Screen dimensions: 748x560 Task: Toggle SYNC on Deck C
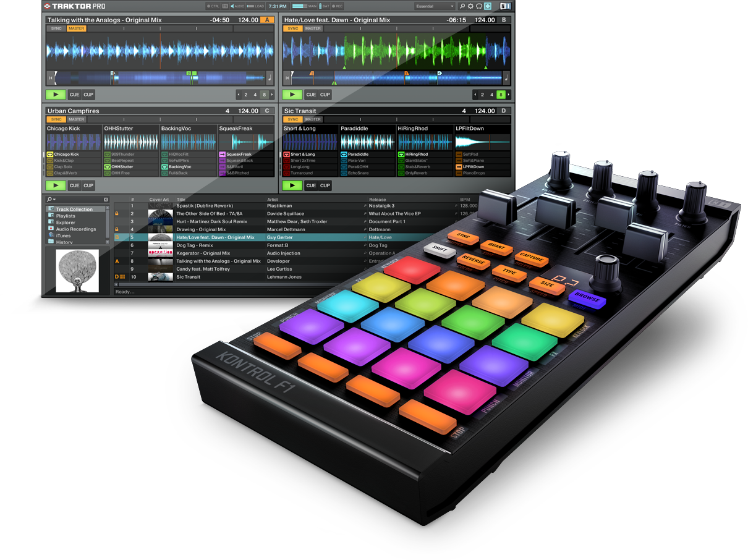[x=56, y=119]
